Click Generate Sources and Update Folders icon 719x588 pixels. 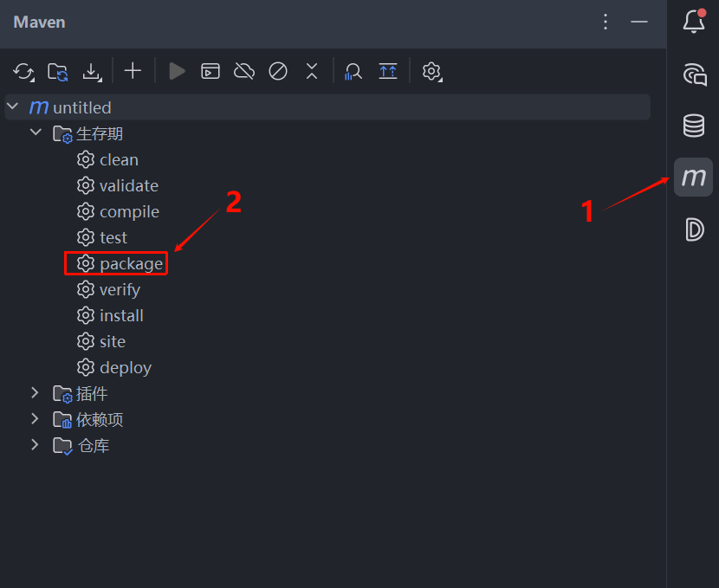(x=58, y=71)
